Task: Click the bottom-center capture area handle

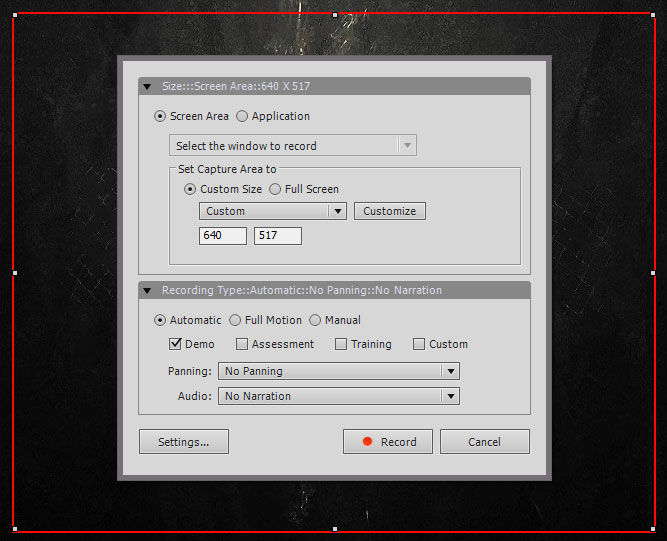Action: (335, 529)
